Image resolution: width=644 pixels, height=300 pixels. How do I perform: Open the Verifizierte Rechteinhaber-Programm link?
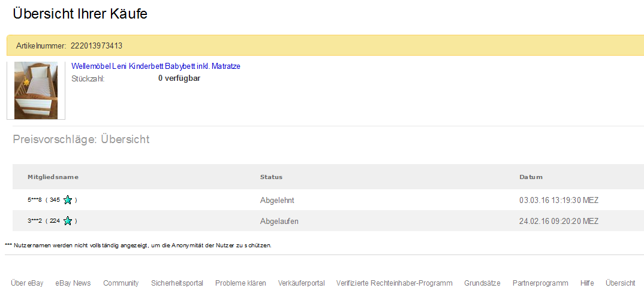(395, 283)
